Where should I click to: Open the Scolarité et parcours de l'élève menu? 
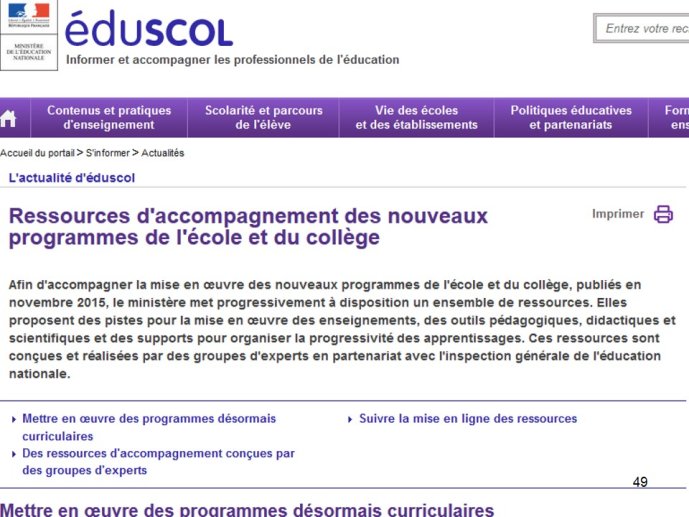[x=263, y=118]
